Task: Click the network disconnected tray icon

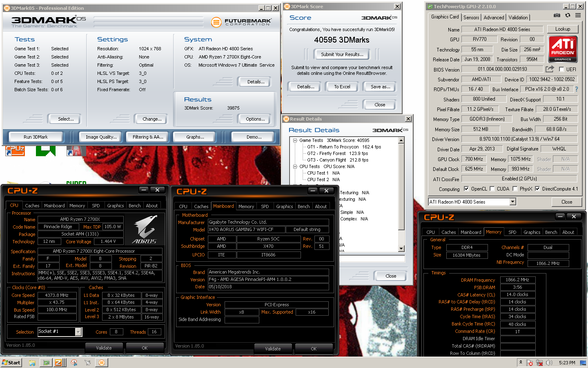Action: click(539, 363)
